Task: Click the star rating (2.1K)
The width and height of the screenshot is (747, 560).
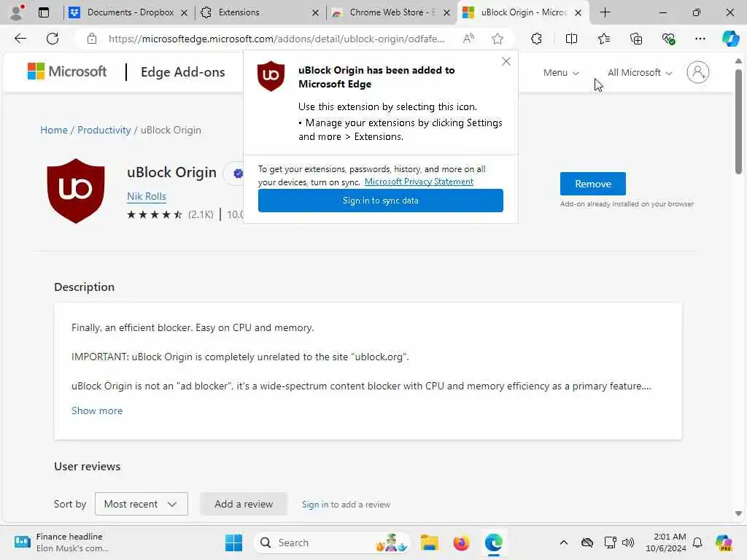Action: (170, 214)
